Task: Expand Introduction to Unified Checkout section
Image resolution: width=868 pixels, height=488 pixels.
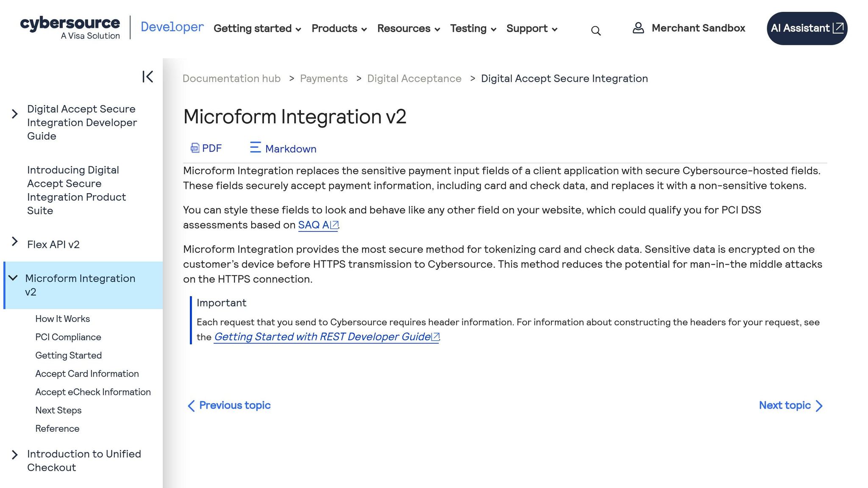Action: 15,455
